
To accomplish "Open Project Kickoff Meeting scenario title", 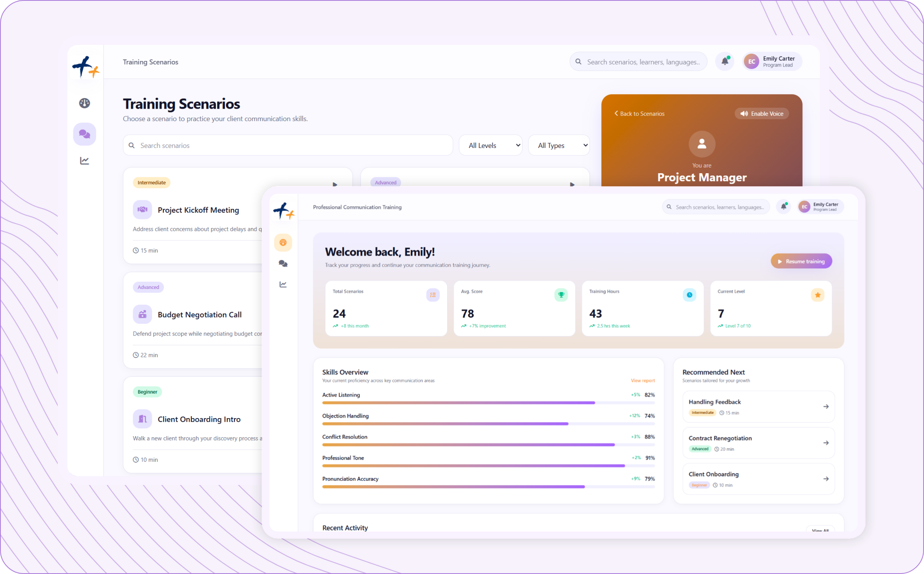I will click(x=198, y=210).
